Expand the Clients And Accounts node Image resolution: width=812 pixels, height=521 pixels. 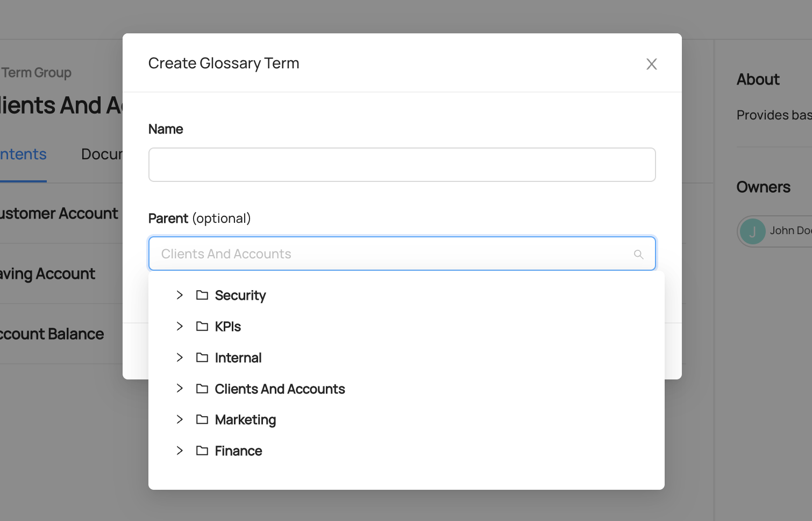point(180,389)
